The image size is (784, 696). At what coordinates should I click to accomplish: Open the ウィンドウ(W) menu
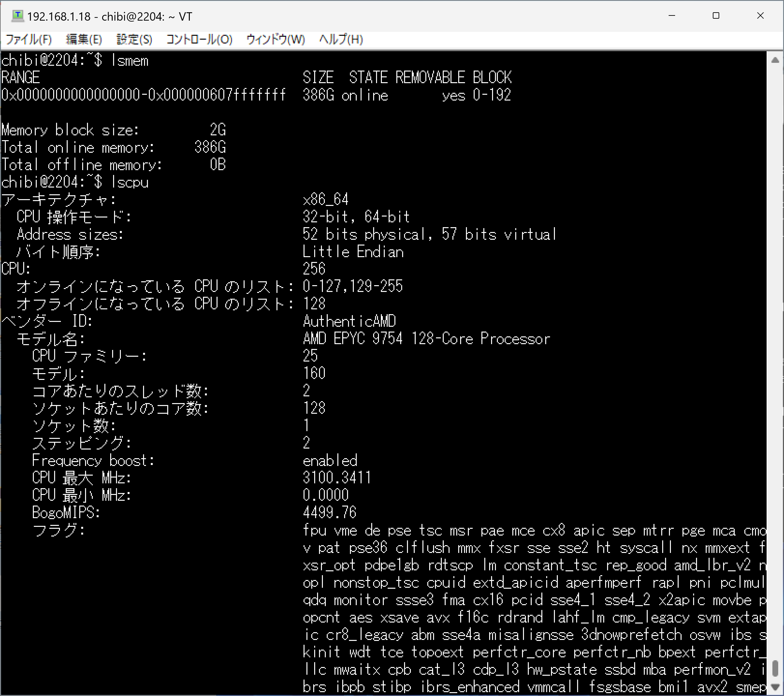(276, 39)
